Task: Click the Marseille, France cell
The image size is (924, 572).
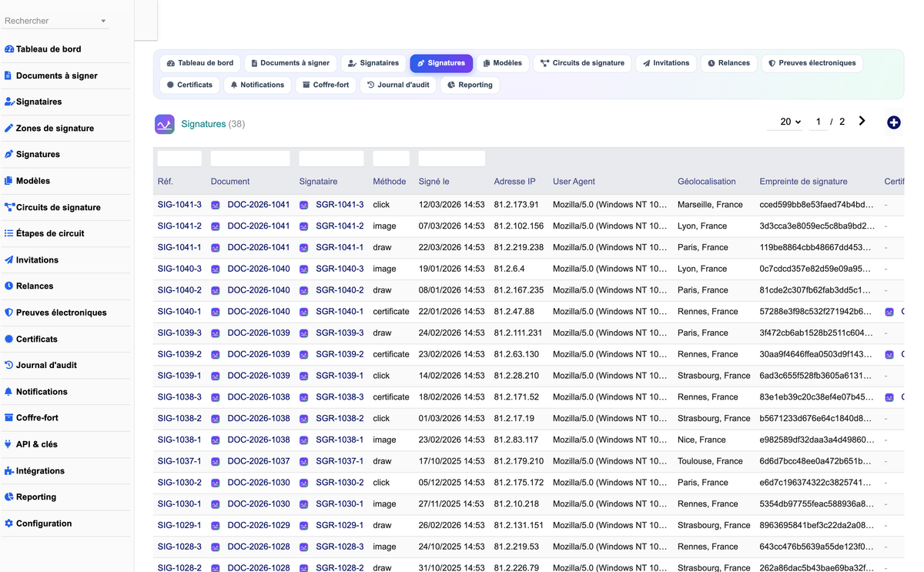Action: [710, 205]
